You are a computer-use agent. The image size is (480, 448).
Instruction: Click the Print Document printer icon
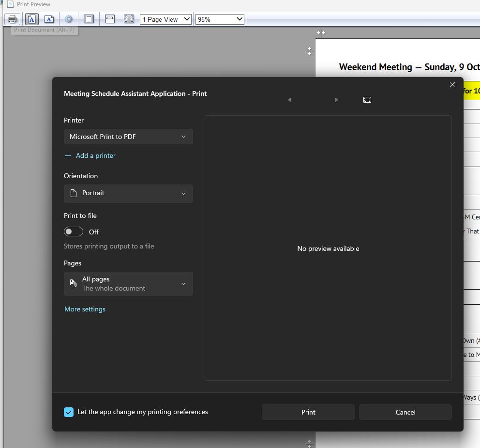(x=13, y=19)
